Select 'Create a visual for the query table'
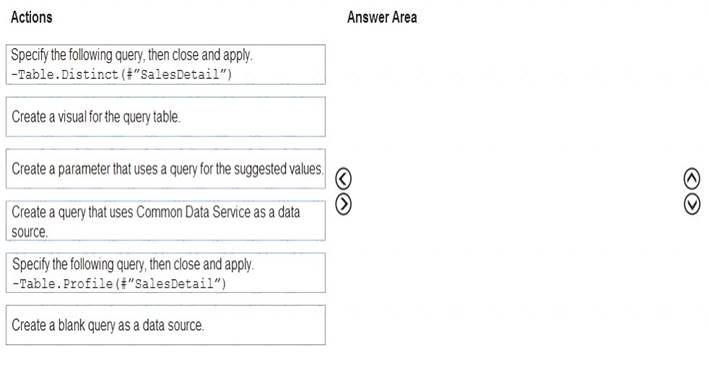Screen dimensions: 709x365 165,117
